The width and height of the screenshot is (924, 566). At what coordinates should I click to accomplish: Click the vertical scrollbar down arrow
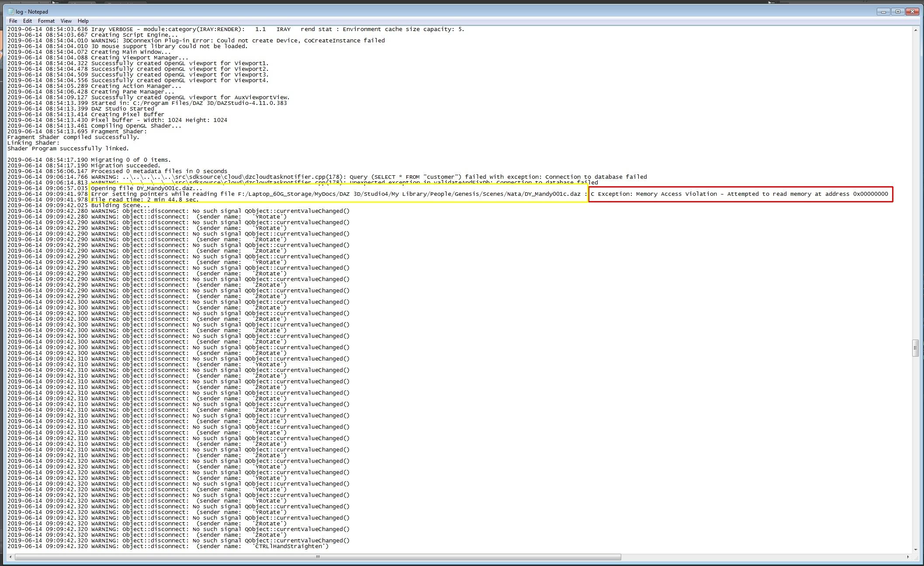[x=915, y=550]
